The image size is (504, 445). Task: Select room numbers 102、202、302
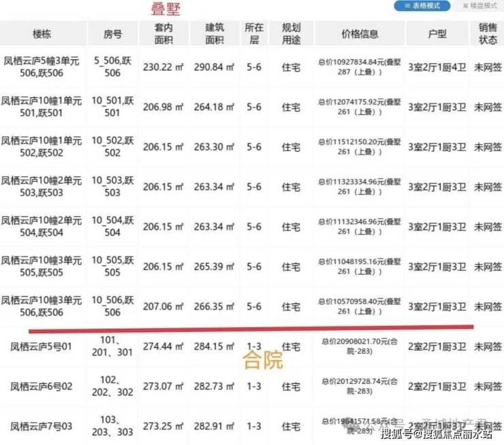112,386
